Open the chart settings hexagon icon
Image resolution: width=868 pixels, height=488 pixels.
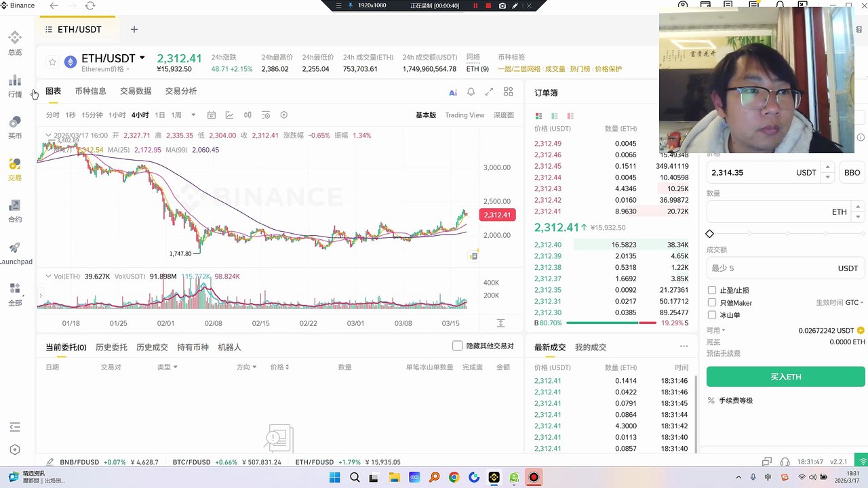(x=284, y=115)
